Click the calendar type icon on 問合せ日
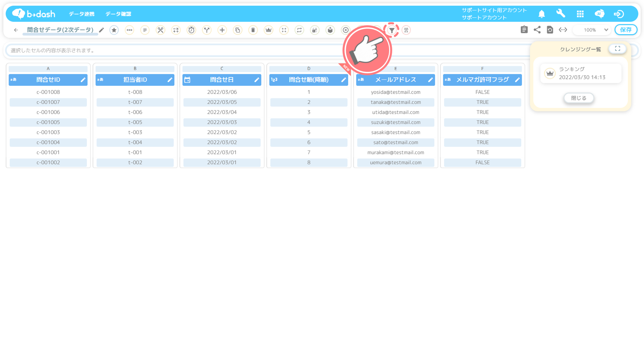Screen dimensions: 644x362 click(187, 80)
